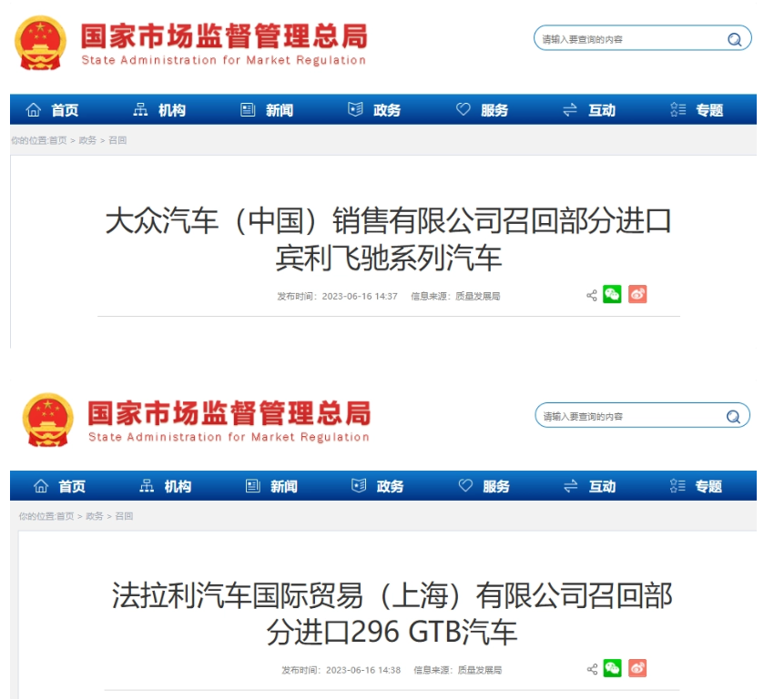Click the search magnifier on the Ferrari recall page
Image resolution: width=764 pixels, height=700 pixels.
point(733,416)
